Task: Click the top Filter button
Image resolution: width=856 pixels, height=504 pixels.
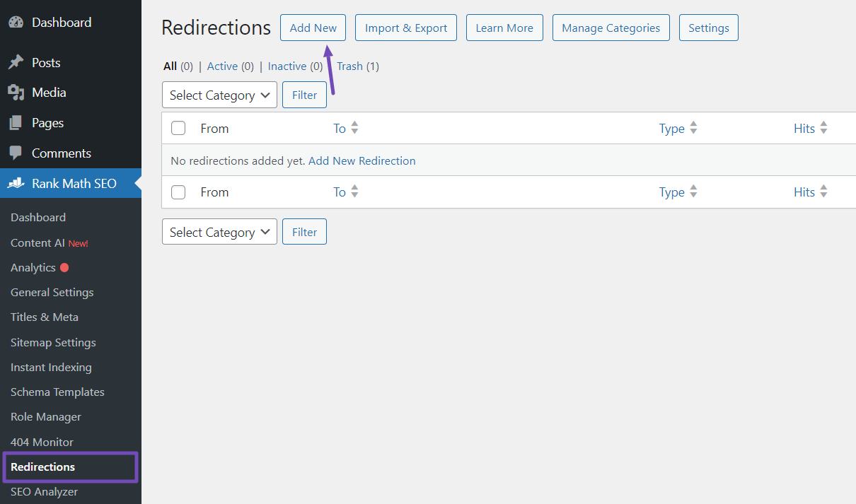Action: 304,95
